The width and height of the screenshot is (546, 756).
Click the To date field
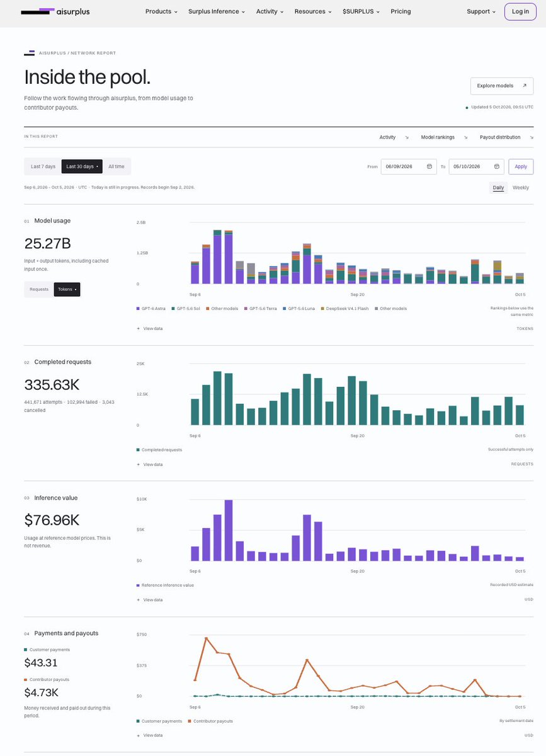click(476, 166)
